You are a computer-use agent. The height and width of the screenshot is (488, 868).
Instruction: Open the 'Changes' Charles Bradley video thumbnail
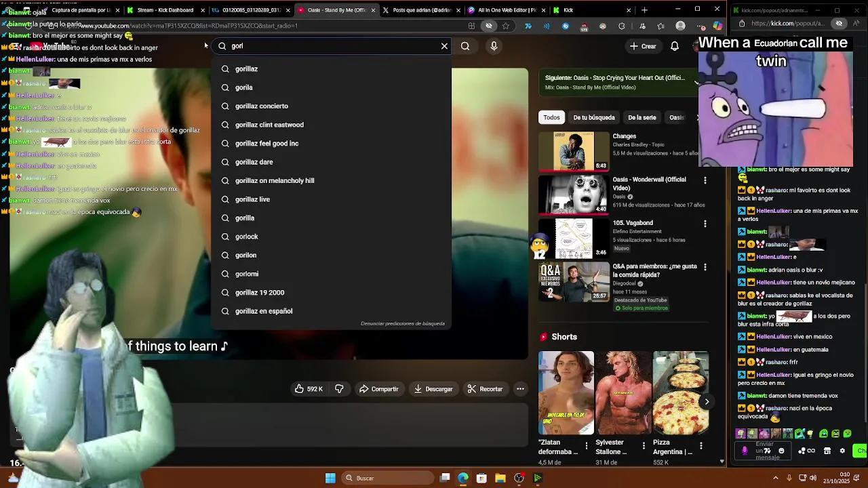pos(574,151)
